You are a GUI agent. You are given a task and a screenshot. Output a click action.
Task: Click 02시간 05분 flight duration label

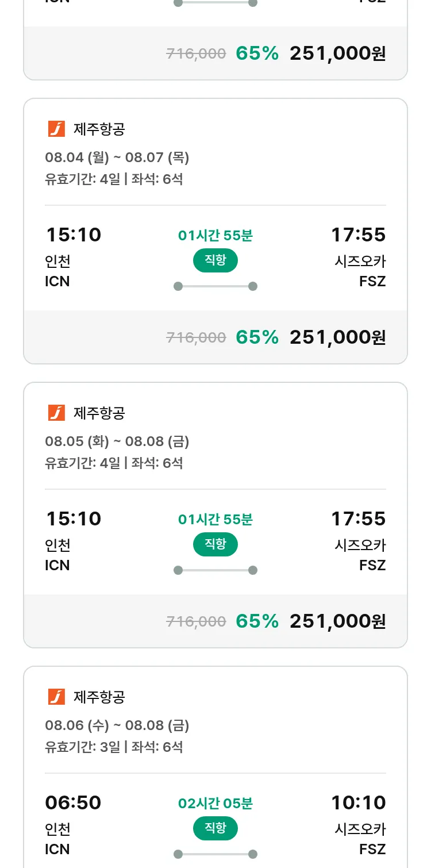click(x=215, y=804)
